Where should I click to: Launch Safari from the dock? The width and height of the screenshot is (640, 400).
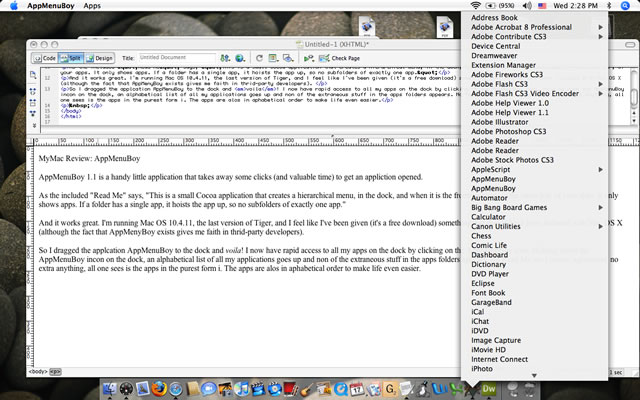click(x=176, y=389)
